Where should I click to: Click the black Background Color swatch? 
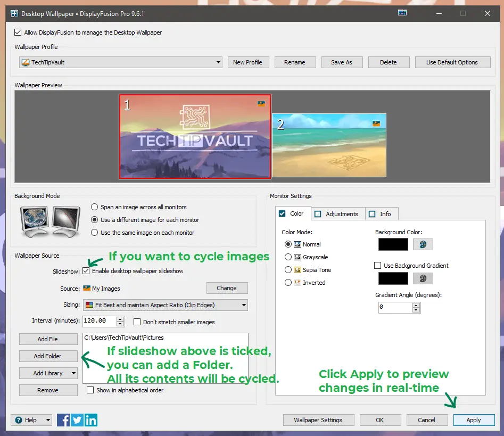tap(393, 244)
